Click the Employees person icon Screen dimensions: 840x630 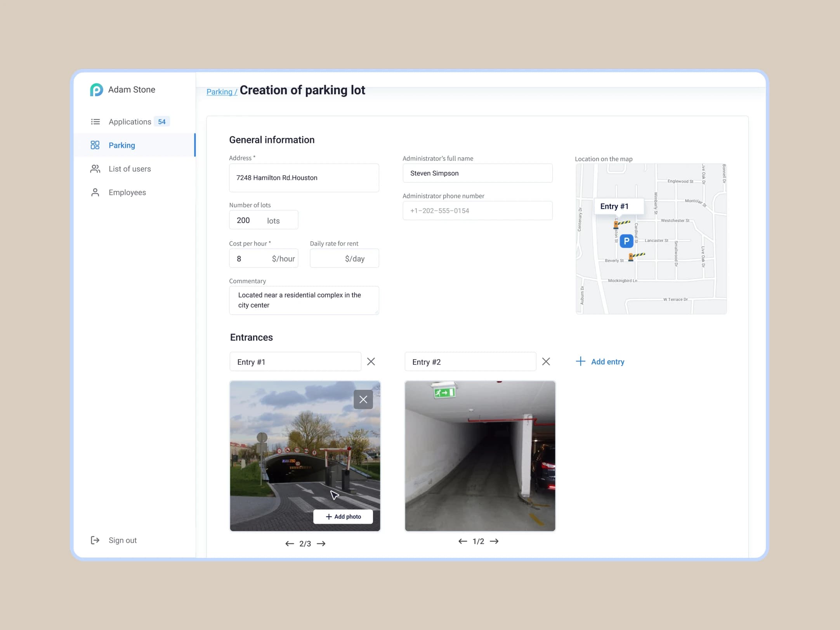(95, 192)
